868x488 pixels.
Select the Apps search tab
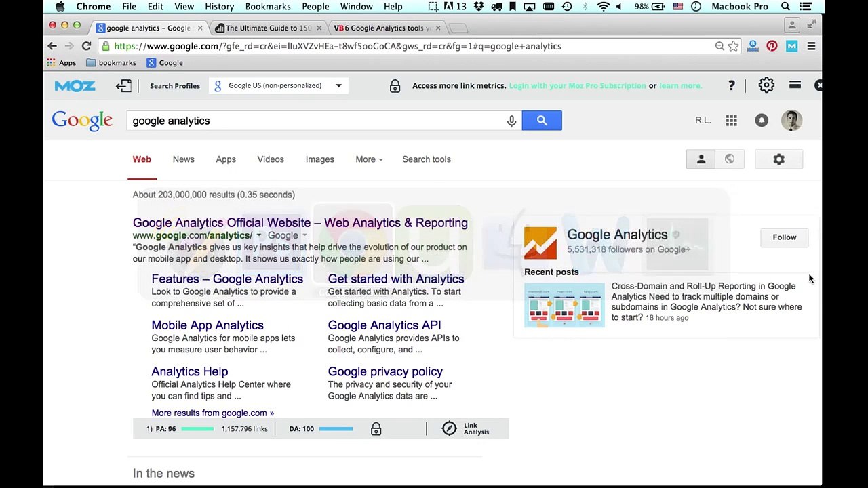pyautogui.click(x=226, y=159)
